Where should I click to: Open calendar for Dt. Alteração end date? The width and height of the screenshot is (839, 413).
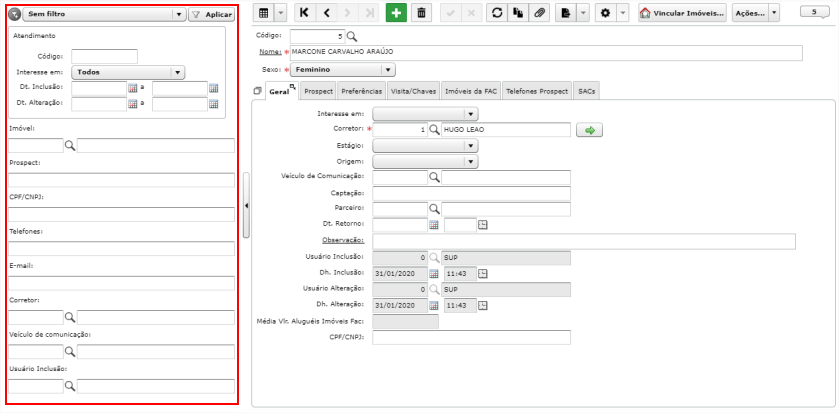pyautogui.click(x=213, y=104)
